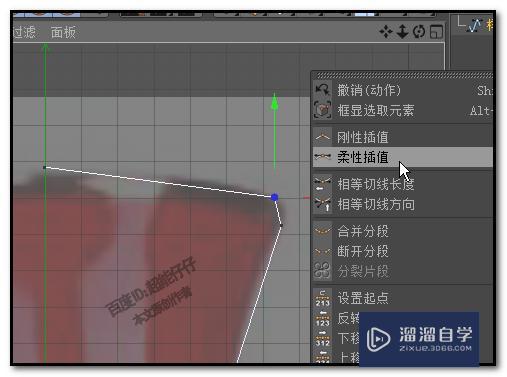Click the 312 move down sequence icon
This screenshot has width=507, height=377.
(x=322, y=338)
